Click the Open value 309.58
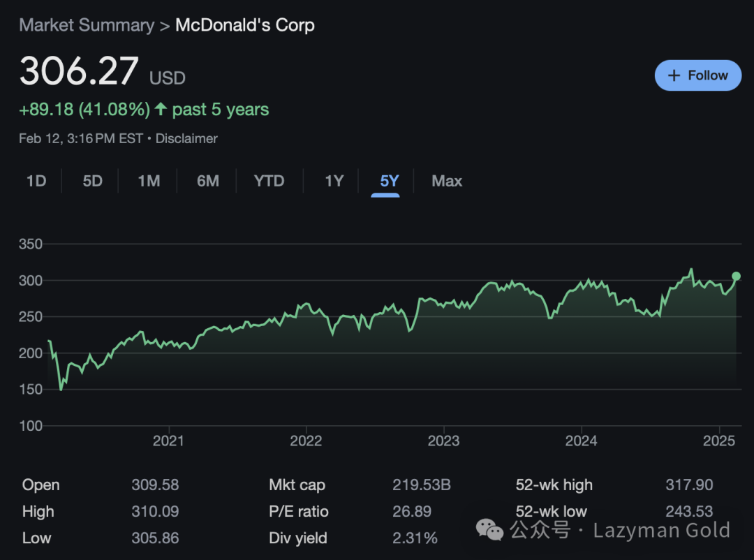The width and height of the screenshot is (754, 560). click(x=155, y=485)
